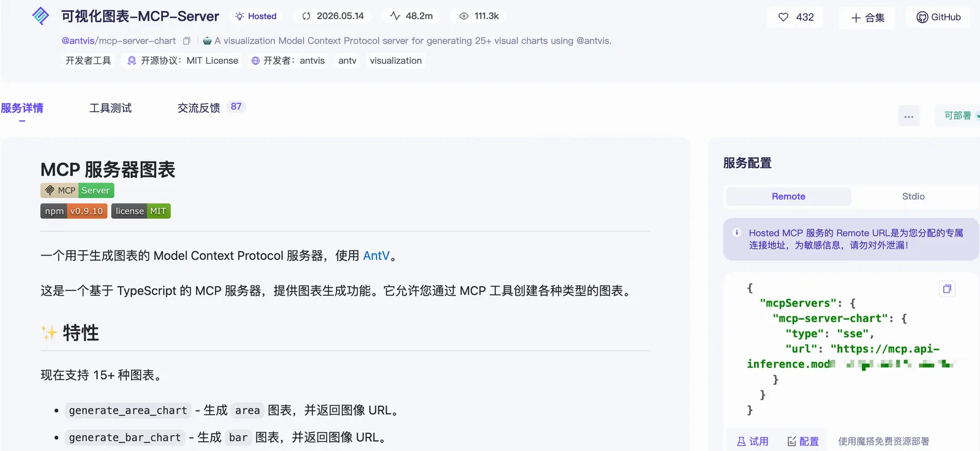Click the 开发者: antvis tag
The height and width of the screenshot is (451, 980).
288,61
